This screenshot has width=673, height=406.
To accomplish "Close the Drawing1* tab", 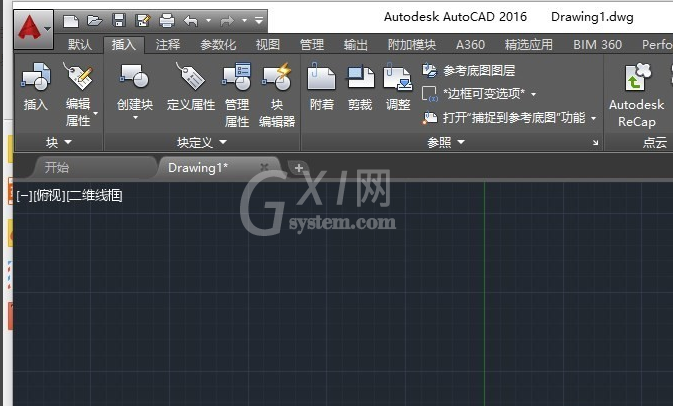I will click(x=264, y=167).
